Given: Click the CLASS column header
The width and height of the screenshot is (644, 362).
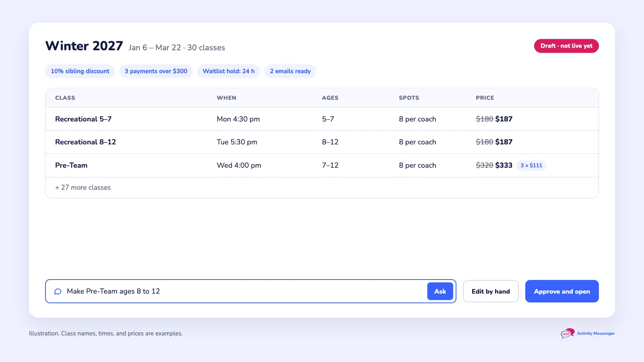Looking at the screenshot, I should tap(65, 98).
